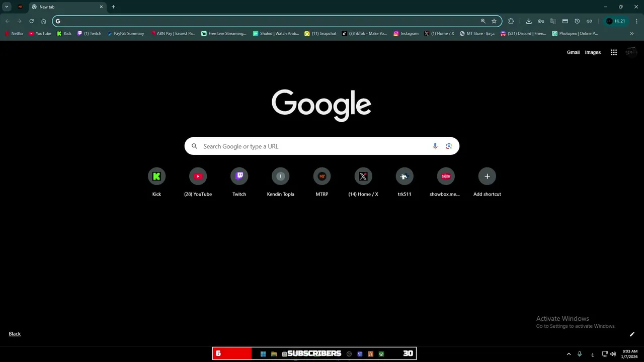Customize Chrome with the pencil icon
This screenshot has width=644, height=362.
(632, 334)
